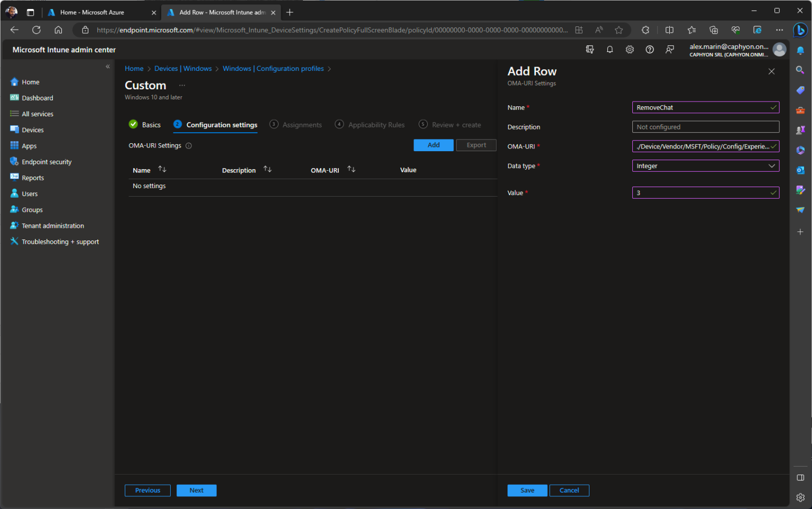Toggle sorting on the OMA-URI column
Image resolution: width=812 pixels, height=509 pixels.
[350, 169]
